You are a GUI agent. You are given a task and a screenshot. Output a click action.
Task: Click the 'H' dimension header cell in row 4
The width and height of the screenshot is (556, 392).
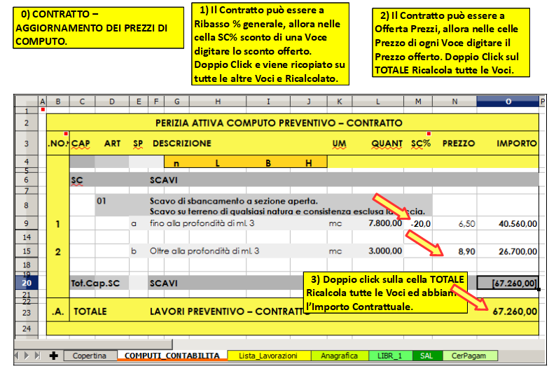[309, 163]
